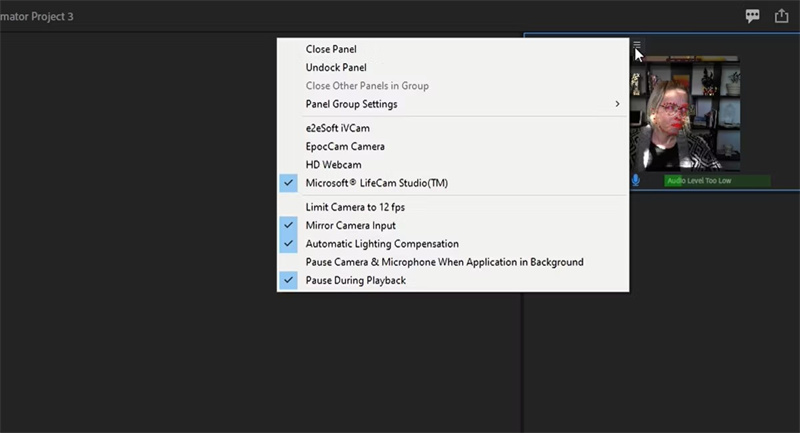Pick HD Webcam from camera list

click(x=333, y=165)
